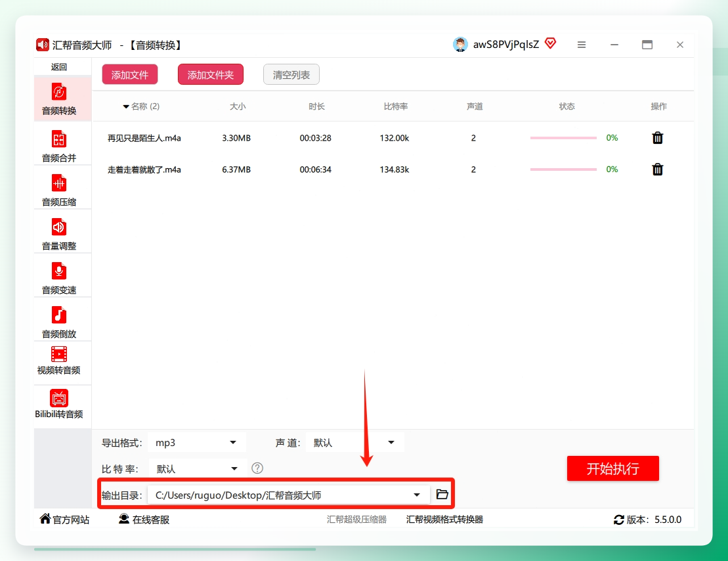Delete the 走着走着就散了.m4a row with trash icon

pyautogui.click(x=657, y=169)
